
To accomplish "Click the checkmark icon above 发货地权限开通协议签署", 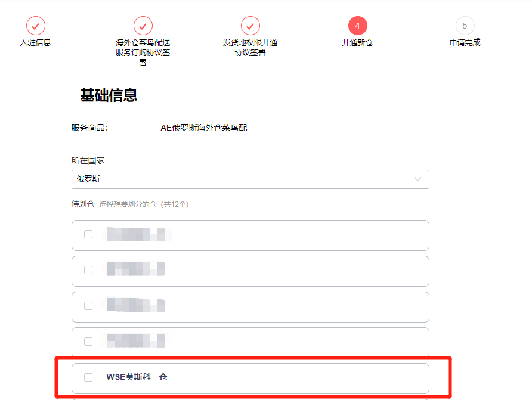I will click(250, 26).
